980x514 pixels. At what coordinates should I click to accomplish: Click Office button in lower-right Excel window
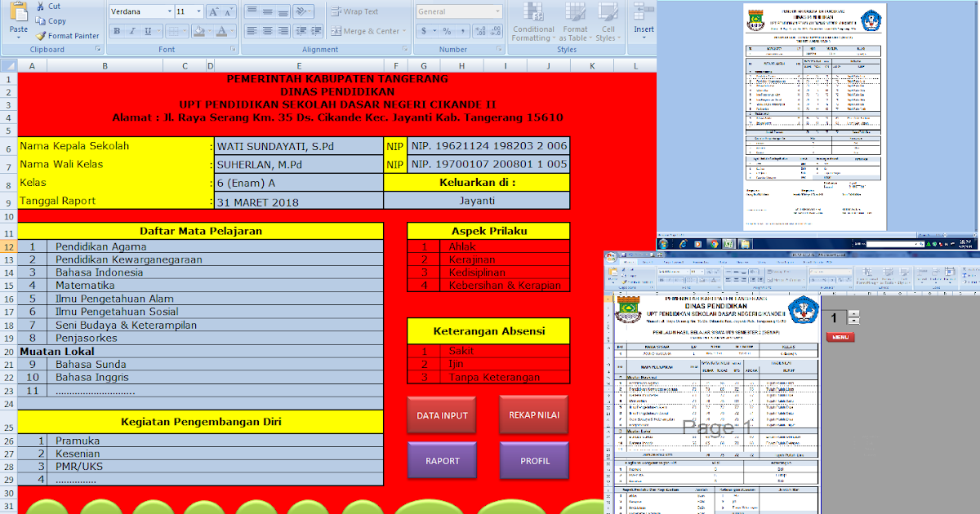tap(609, 256)
